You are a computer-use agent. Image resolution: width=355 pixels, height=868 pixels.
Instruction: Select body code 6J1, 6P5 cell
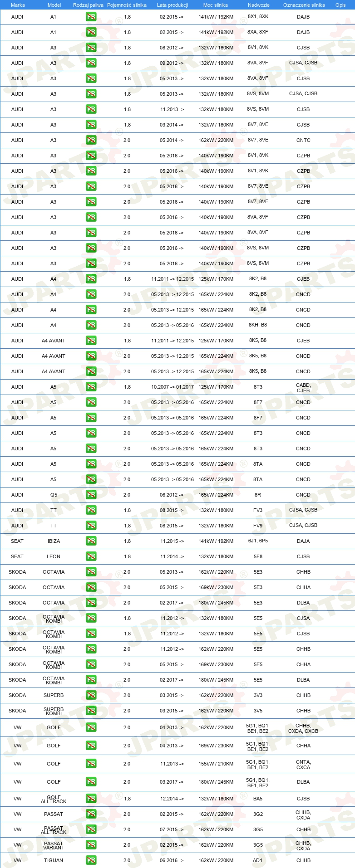(258, 541)
